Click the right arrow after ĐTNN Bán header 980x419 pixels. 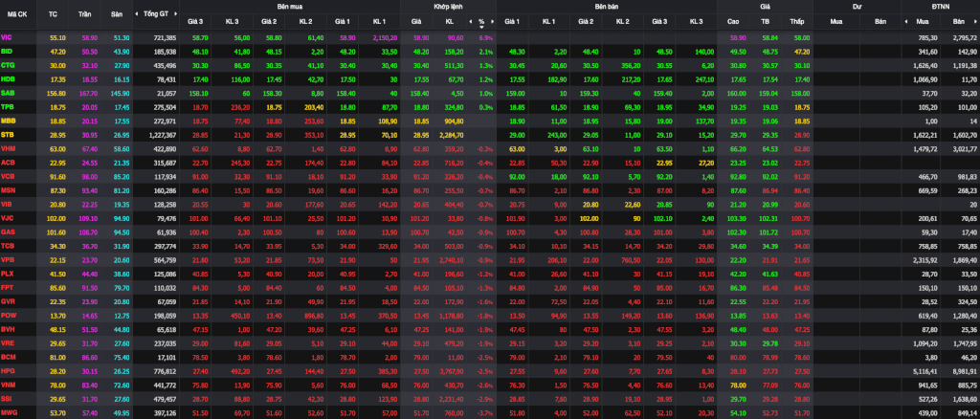point(977,21)
